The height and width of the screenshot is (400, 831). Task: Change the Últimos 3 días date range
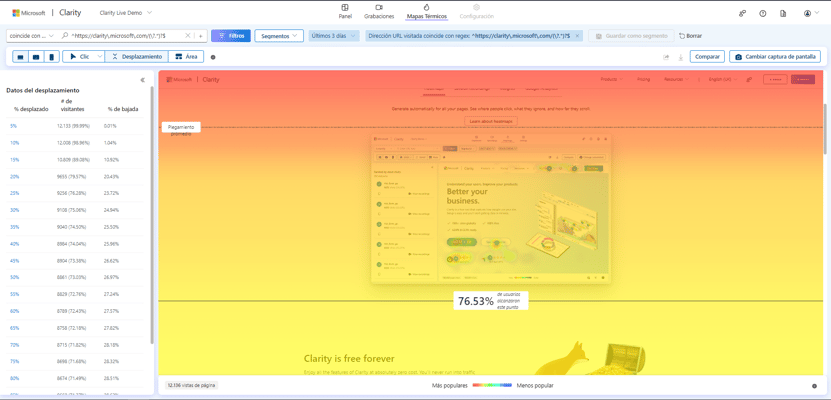click(334, 35)
